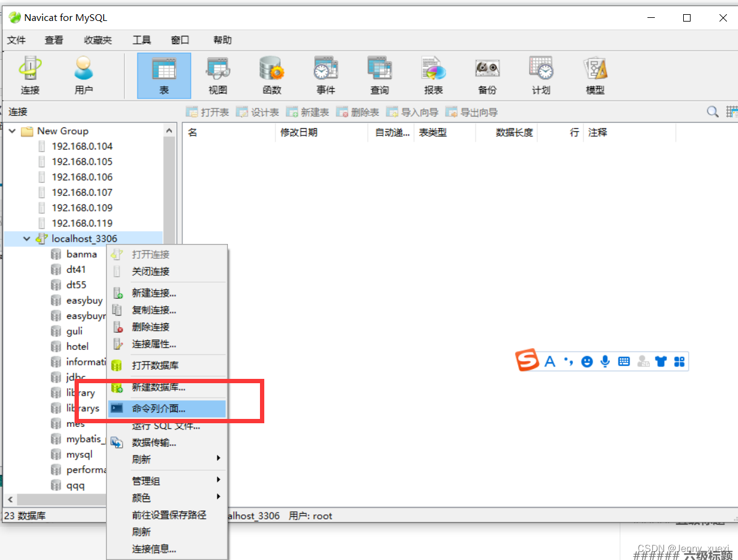Expand the 刷新 submenu with the arrow
This screenshot has width=738, height=560.
219,458
